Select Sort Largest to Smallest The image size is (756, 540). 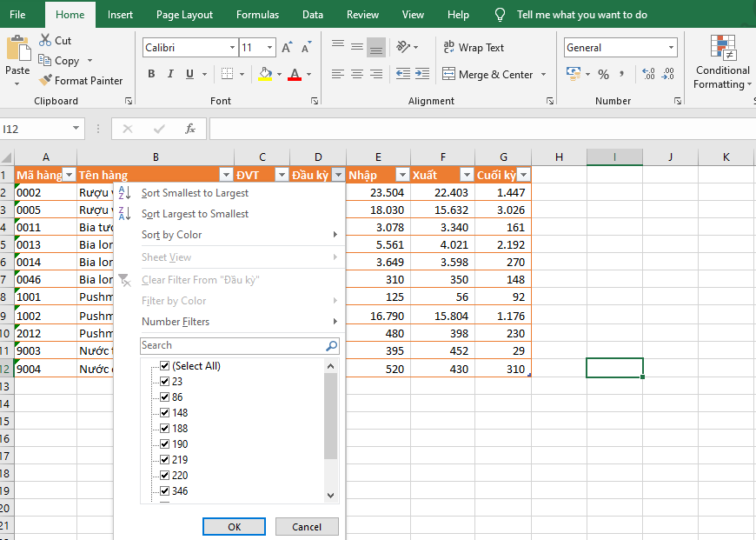(195, 214)
